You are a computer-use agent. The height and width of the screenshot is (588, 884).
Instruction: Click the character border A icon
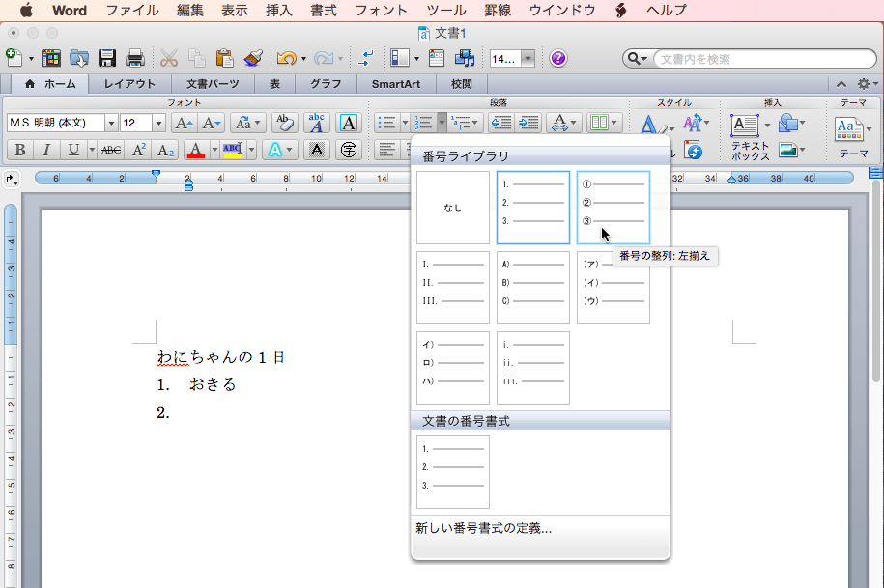point(349,123)
